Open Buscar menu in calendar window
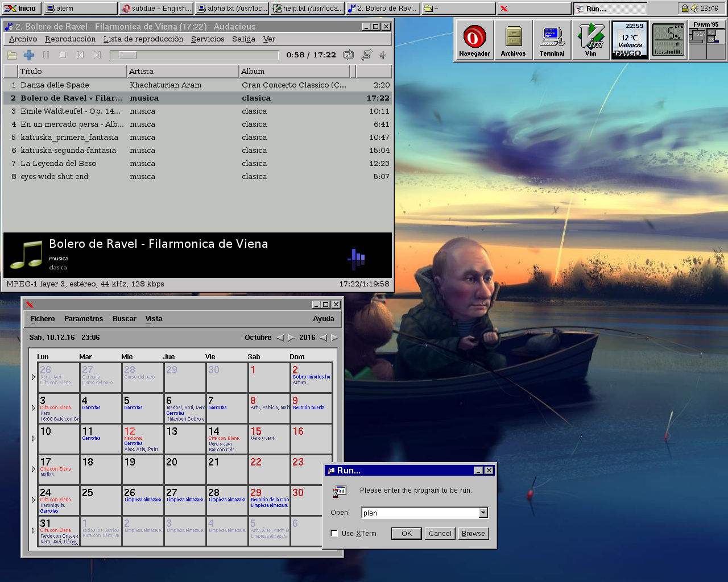This screenshot has width=728, height=582. pyautogui.click(x=125, y=319)
